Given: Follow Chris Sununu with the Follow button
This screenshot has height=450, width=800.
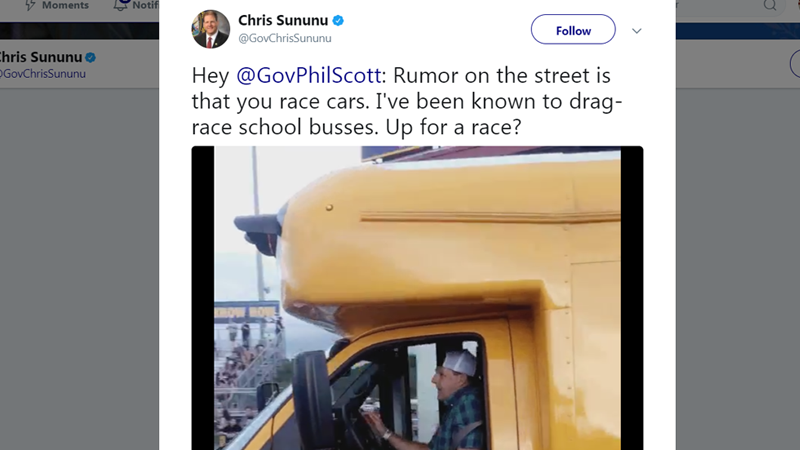Looking at the screenshot, I should pos(573,30).
